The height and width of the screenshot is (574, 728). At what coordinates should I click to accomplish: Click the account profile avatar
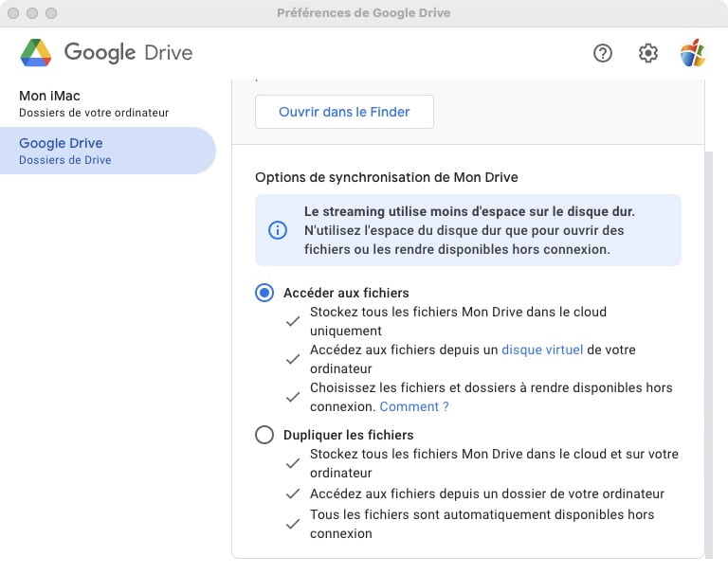693,53
